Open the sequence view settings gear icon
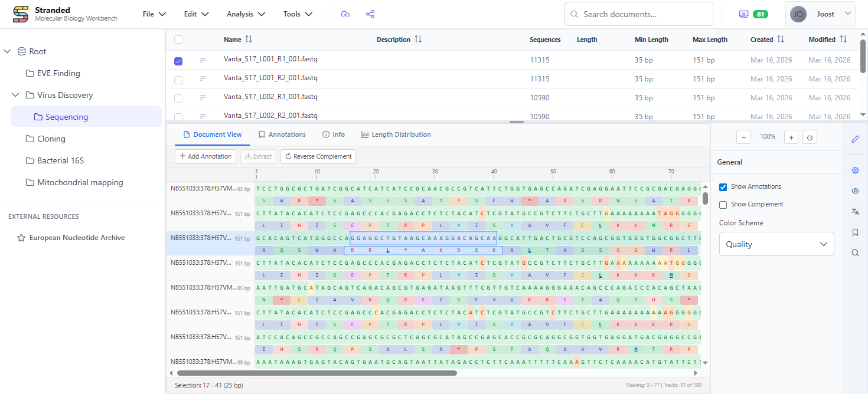Image resolution: width=868 pixels, height=394 pixels. pos(855,170)
